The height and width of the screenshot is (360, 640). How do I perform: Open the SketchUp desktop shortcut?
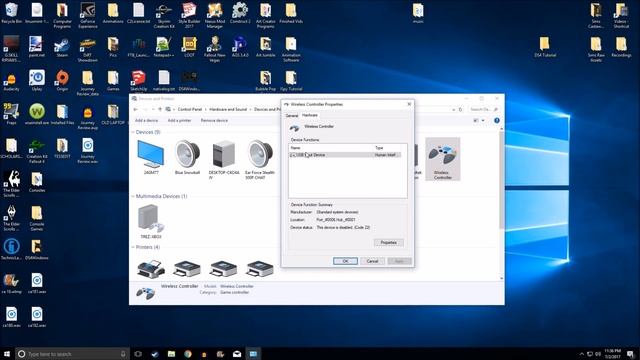pos(138,81)
